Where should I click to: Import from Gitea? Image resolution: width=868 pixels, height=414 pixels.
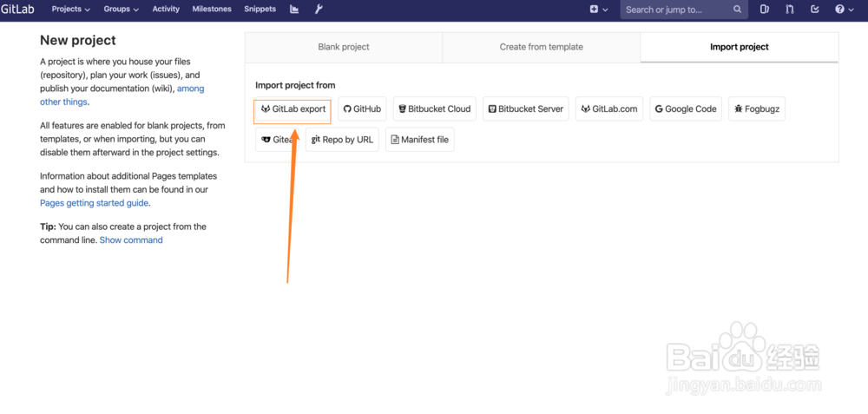(x=277, y=140)
